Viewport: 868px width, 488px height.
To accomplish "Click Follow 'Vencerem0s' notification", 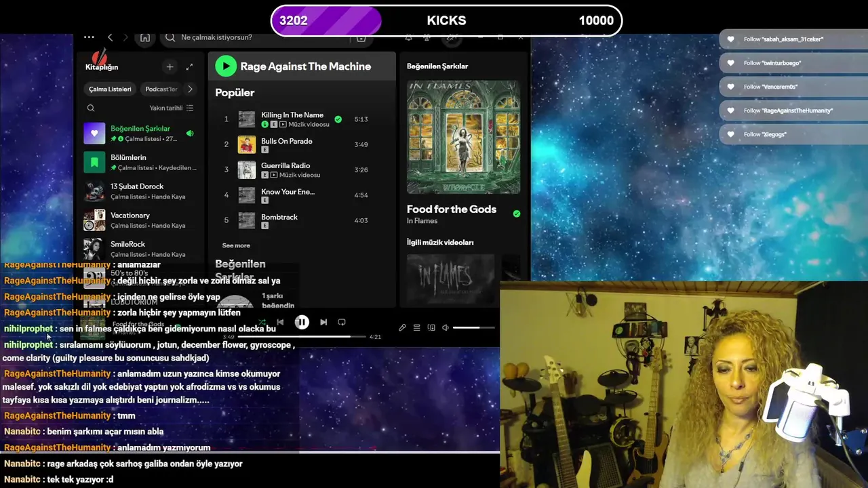I will (x=793, y=87).
